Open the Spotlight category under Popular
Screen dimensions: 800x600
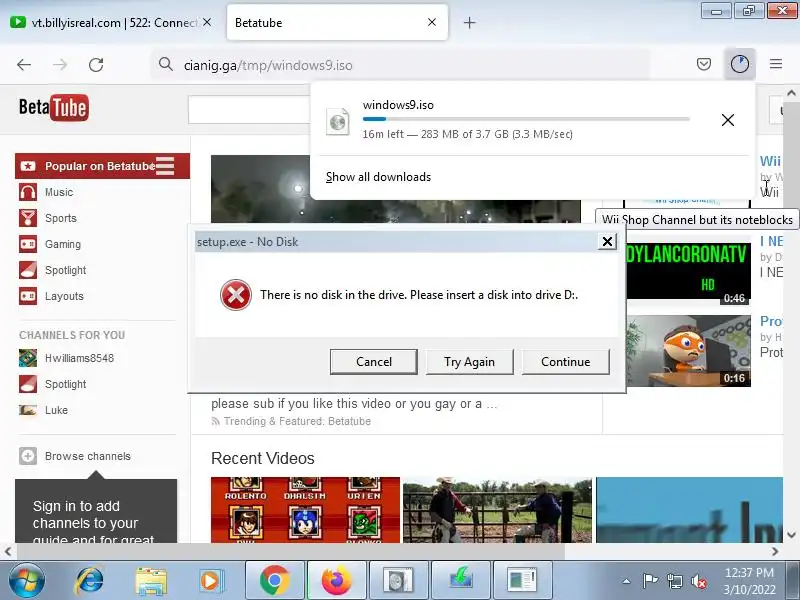[65, 270]
